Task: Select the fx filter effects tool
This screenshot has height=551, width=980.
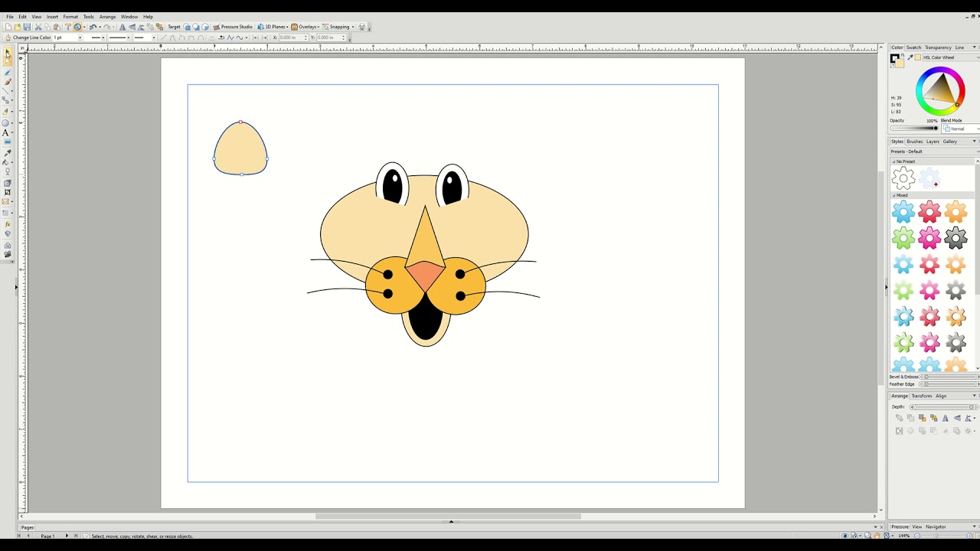Action: click(x=8, y=224)
